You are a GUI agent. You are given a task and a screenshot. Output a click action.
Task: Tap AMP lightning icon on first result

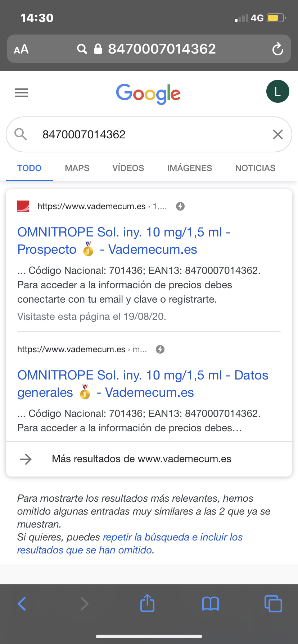point(180,206)
